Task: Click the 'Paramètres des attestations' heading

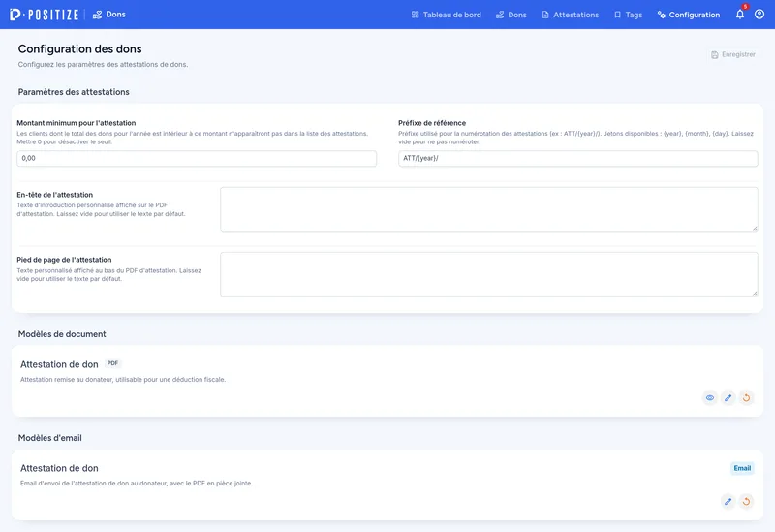Action: click(74, 92)
